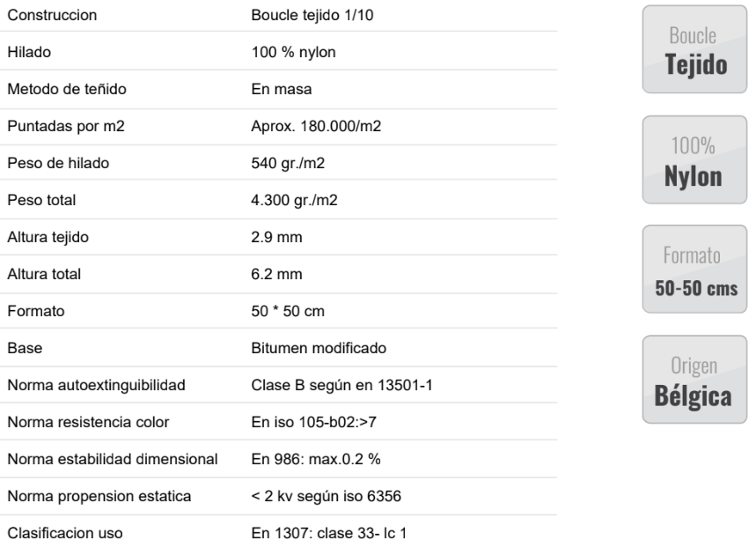Click the Metodo de teñido label

coord(67,89)
